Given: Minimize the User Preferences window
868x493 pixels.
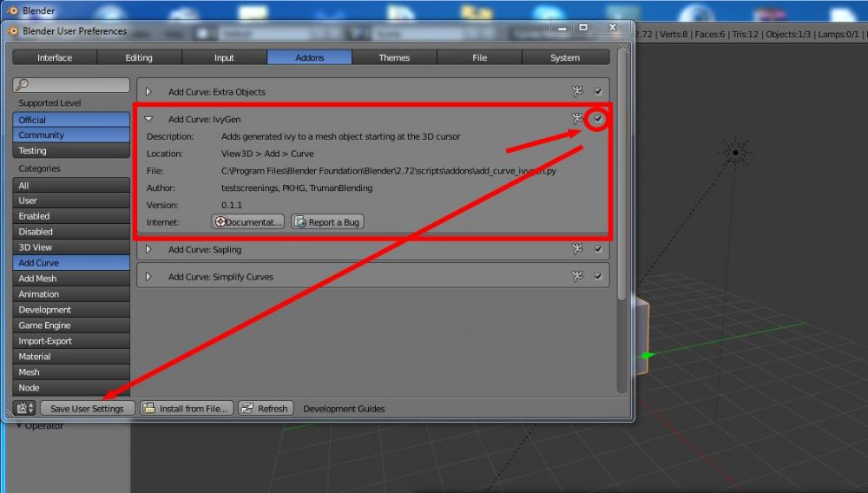Looking at the screenshot, I should [562, 28].
